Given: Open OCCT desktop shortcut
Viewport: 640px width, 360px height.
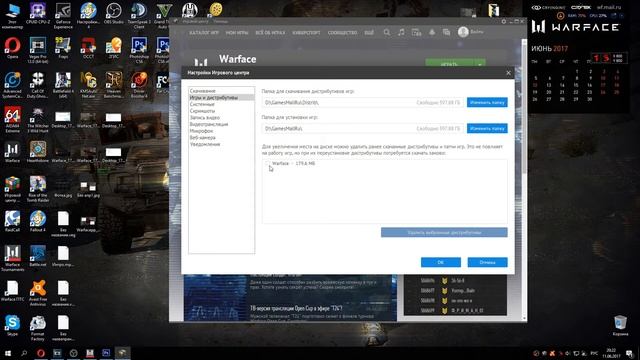Looking at the screenshot, I should pyautogui.click(x=88, y=48).
